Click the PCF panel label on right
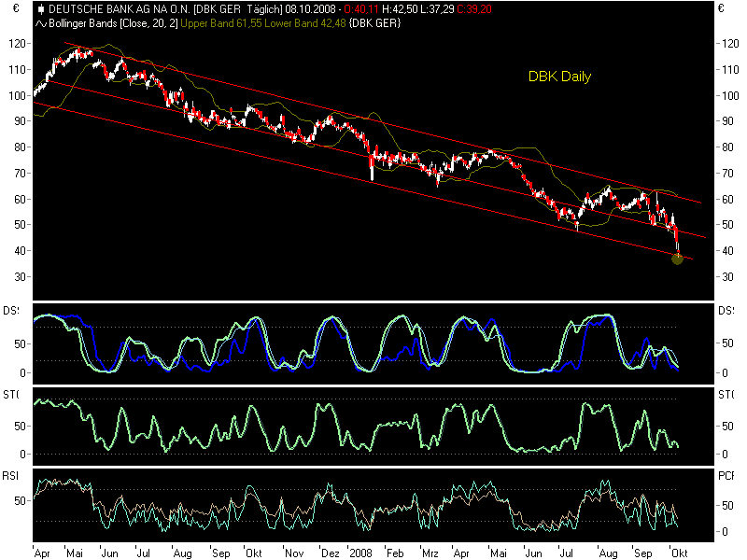The image size is (747, 560). coord(726,476)
